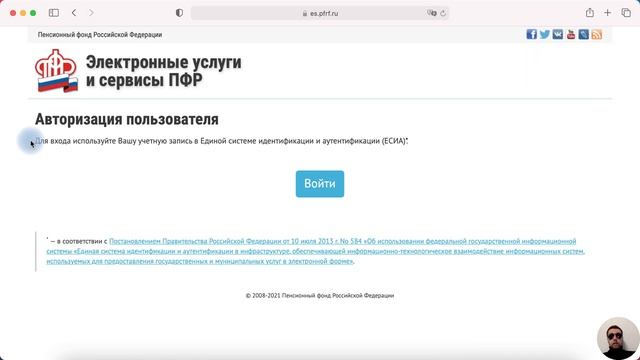
Task: Open the Safari share menu
Action: 590,13
